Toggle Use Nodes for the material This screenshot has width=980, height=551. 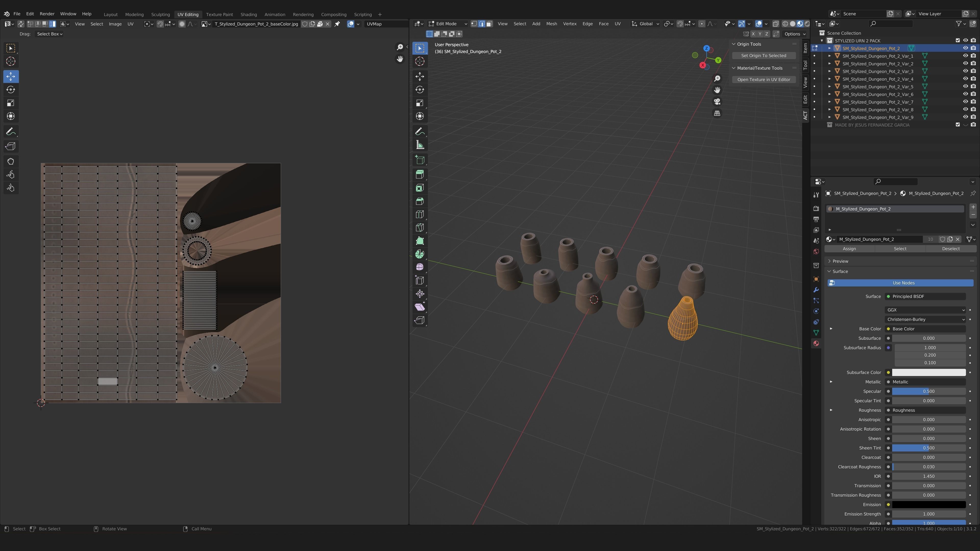pos(900,283)
